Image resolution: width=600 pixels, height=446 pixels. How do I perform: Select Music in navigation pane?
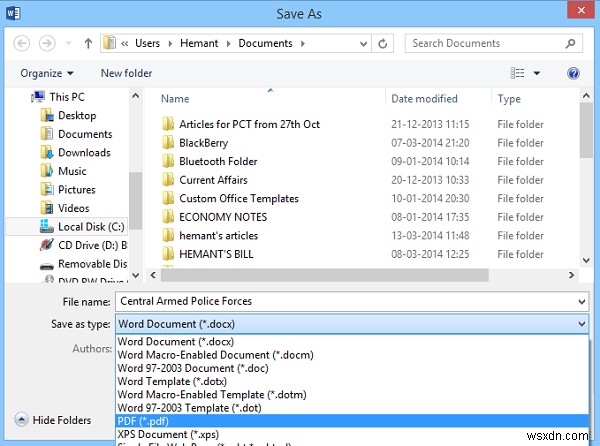coord(63,171)
